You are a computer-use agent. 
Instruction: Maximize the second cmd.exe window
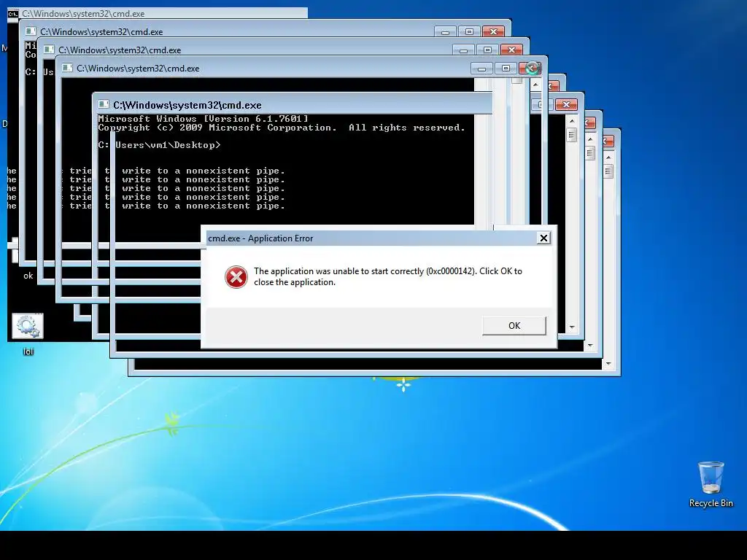(469, 32)
